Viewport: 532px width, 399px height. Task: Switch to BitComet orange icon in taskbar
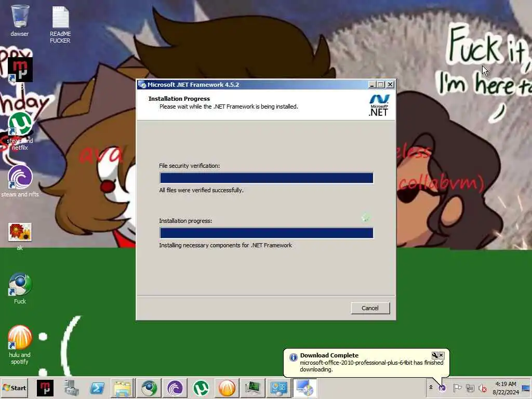(x=227, y=388)
